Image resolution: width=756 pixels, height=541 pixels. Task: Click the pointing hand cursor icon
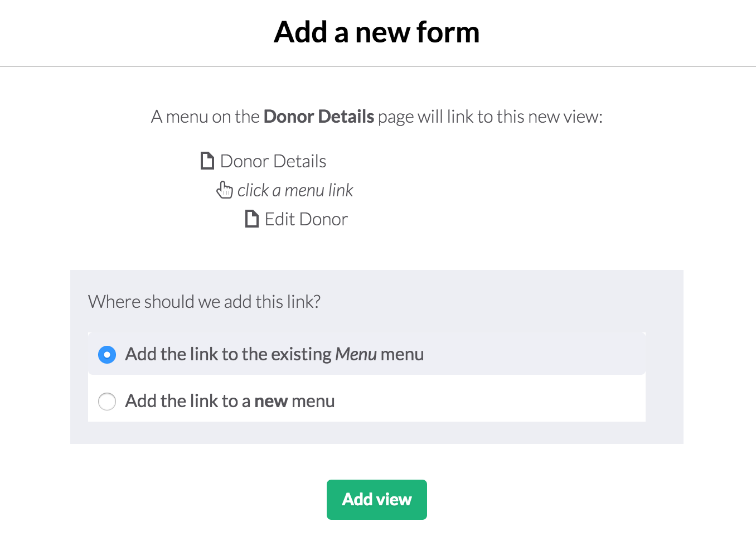(x=225, y=190)
